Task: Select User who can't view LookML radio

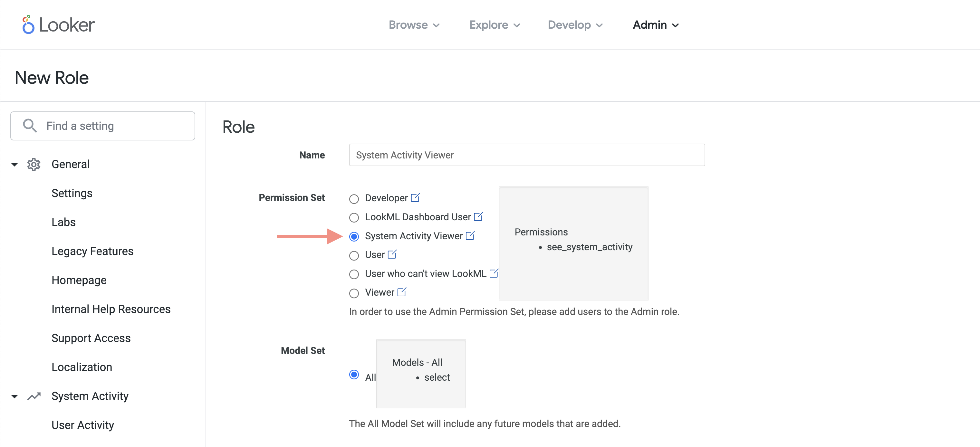Action: point(354,274)
